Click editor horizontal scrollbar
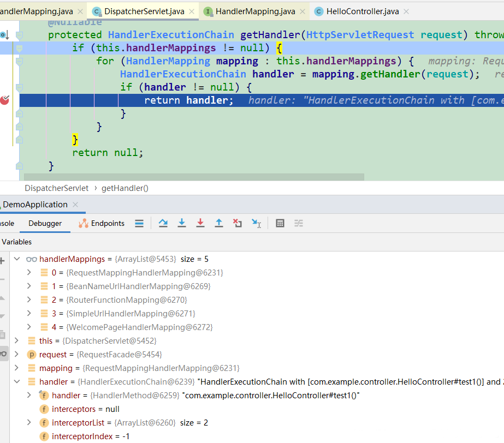 [194, 177]
